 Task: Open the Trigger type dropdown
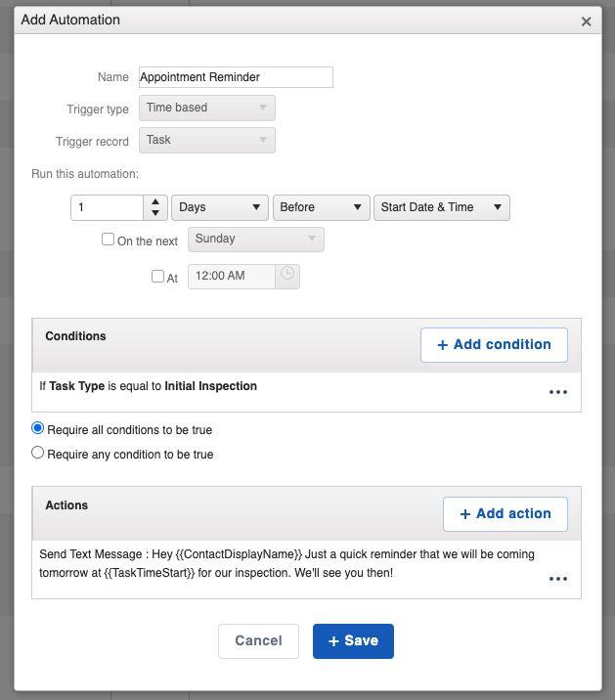point(206,108)
